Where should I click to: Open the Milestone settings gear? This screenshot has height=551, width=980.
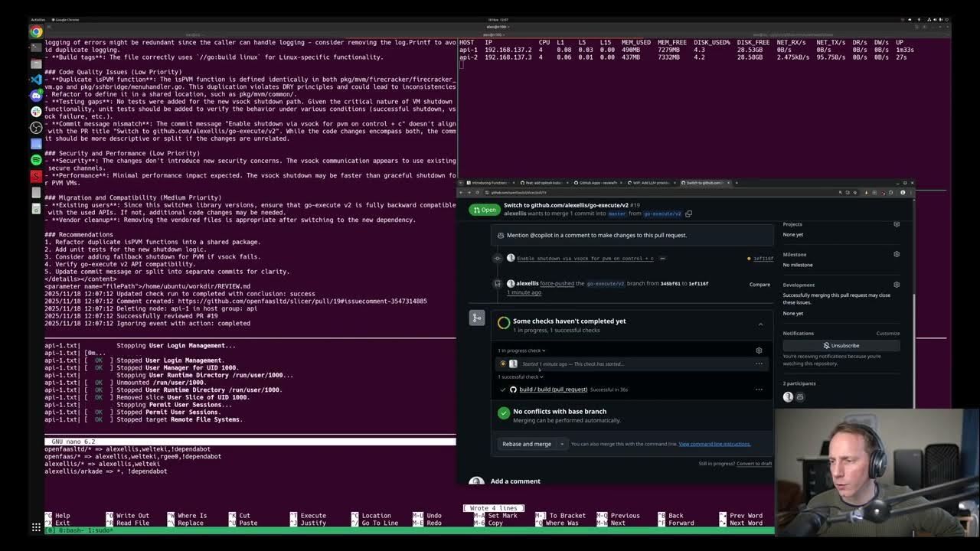896,253
